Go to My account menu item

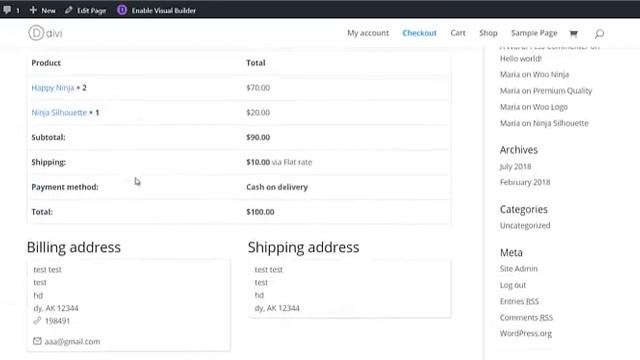pyautogui.click(x=368, y=33)
